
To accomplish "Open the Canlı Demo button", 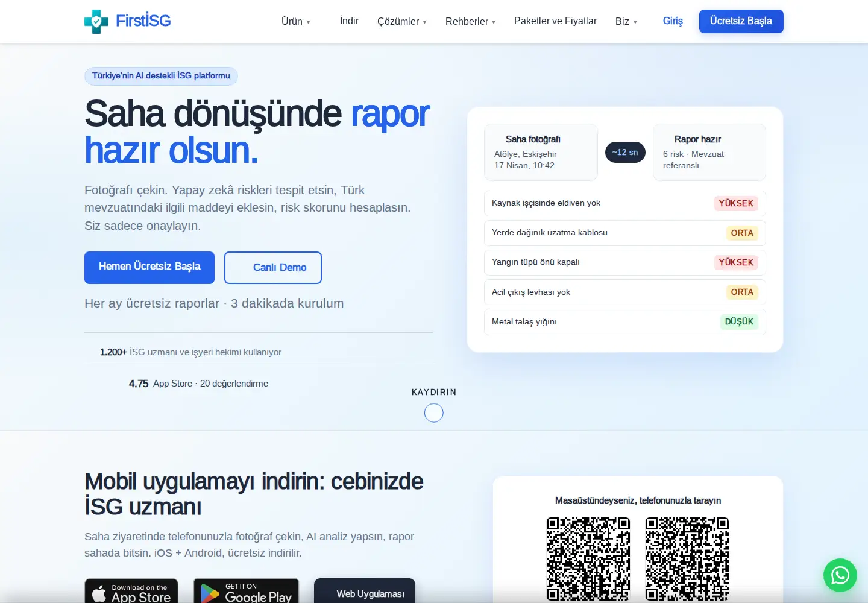I will coord(273,267).
